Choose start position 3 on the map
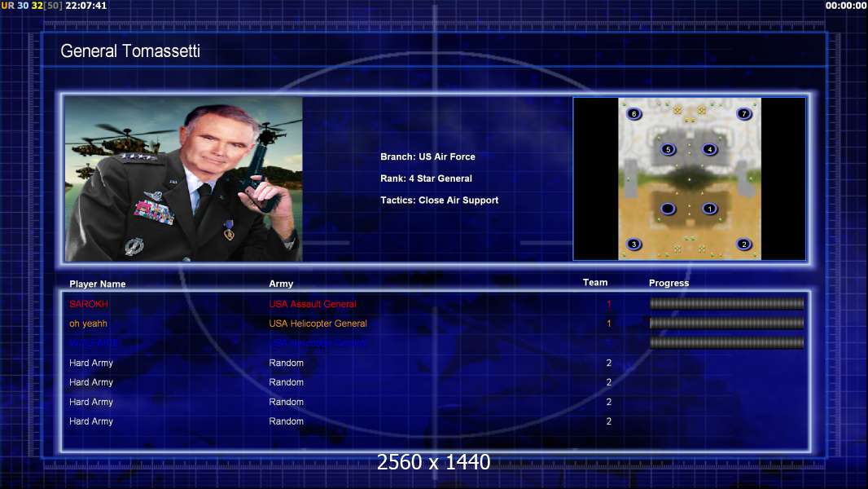 (x=633, y=244)
